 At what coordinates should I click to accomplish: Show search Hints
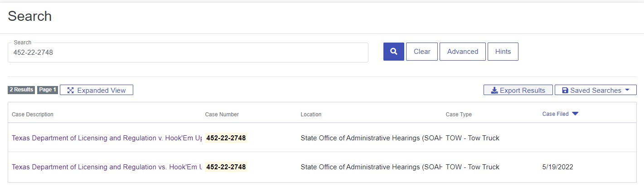[x=503, y=52]
